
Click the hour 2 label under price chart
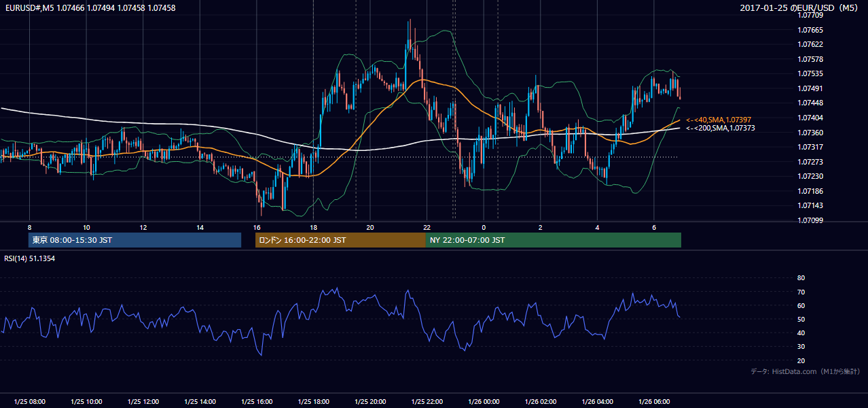(x=540, y=227)
